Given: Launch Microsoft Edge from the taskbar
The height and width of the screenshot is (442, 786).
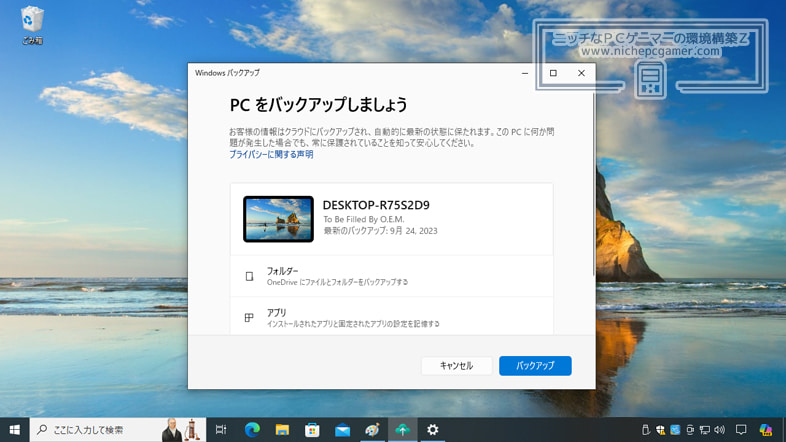Looking at the screenshot, I should [x=252, y=429].
